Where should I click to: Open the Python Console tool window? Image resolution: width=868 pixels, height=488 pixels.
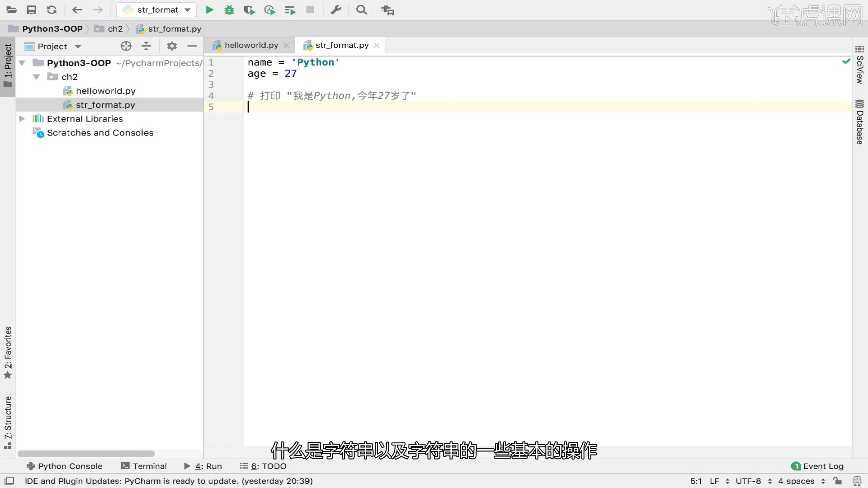coord(65,466)
